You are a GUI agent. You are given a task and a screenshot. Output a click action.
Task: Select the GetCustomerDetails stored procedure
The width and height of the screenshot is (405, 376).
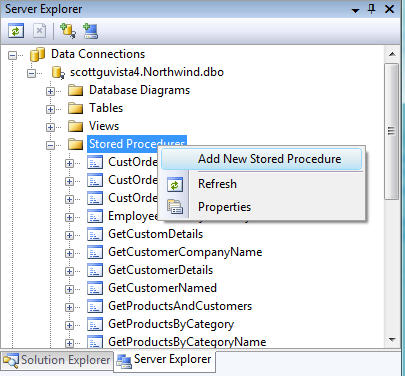pyautogui.click(x=160, y=270)
